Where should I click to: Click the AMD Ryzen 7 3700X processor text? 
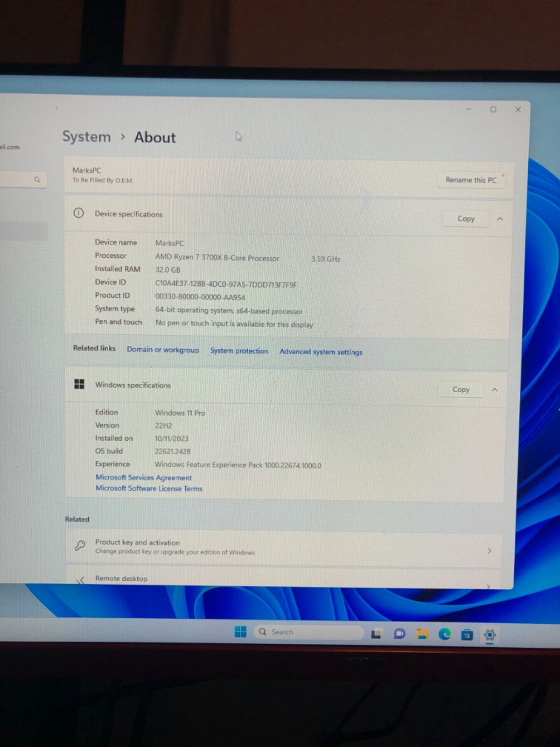click(217, 258)
